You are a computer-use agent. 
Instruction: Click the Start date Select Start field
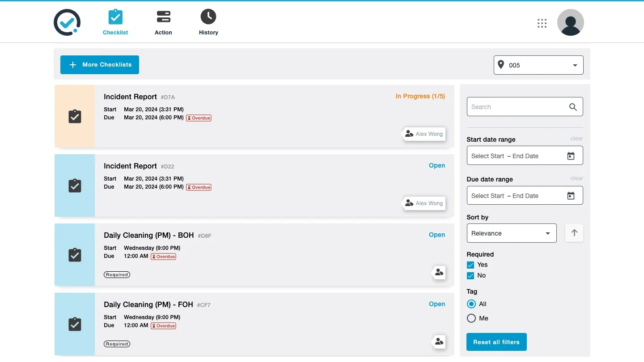[x=496, y=156]
